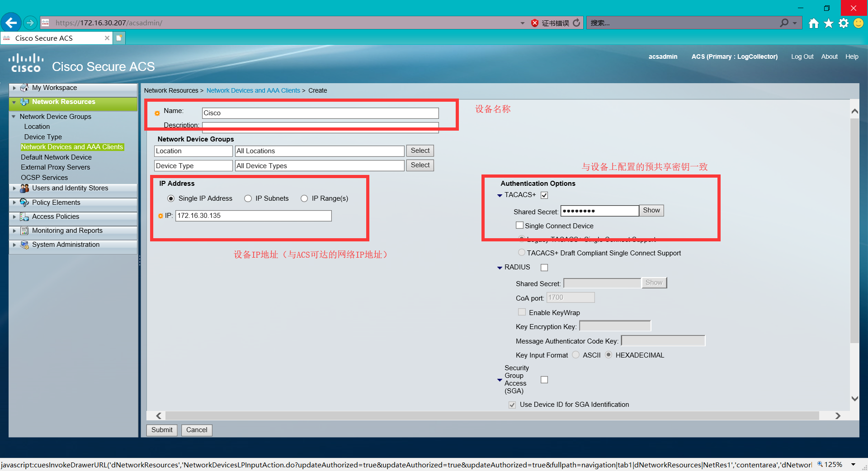The width and height of the screenshot is (868, 471).
Task: Click the page refresh icon in address bar
Action: click(576, 23)
